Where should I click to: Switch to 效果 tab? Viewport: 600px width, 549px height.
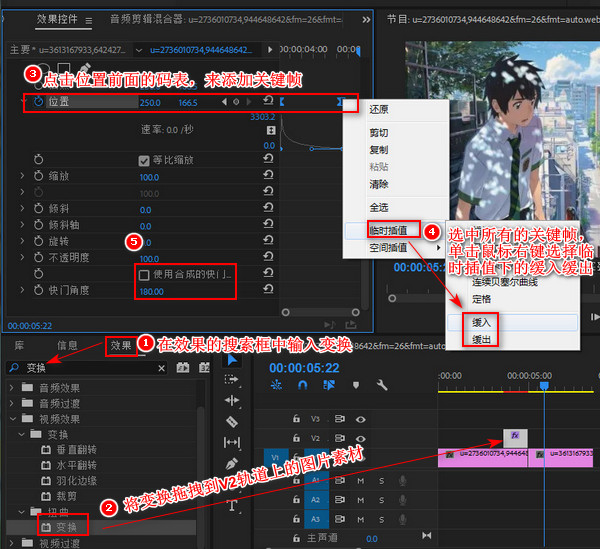tap(121, 346)
